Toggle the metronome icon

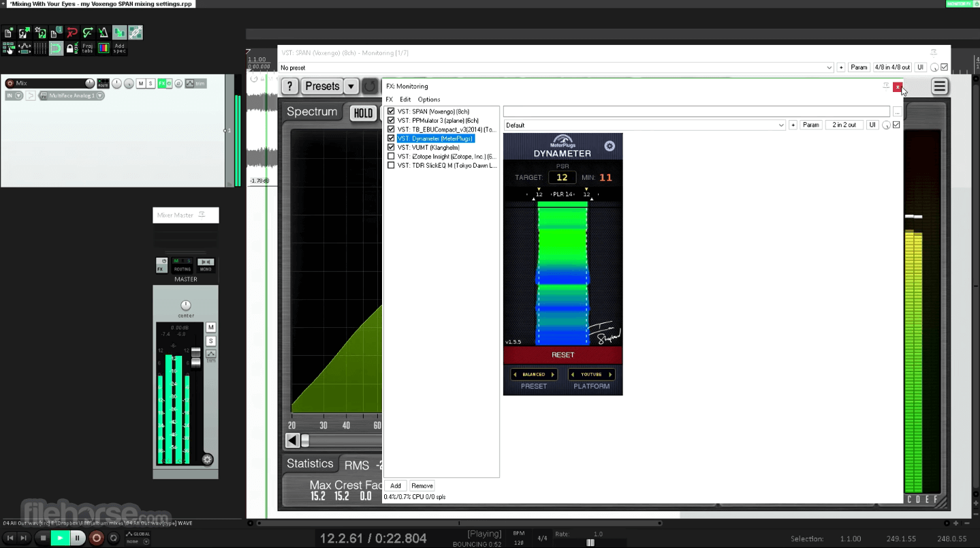click(x=104, y=33)
